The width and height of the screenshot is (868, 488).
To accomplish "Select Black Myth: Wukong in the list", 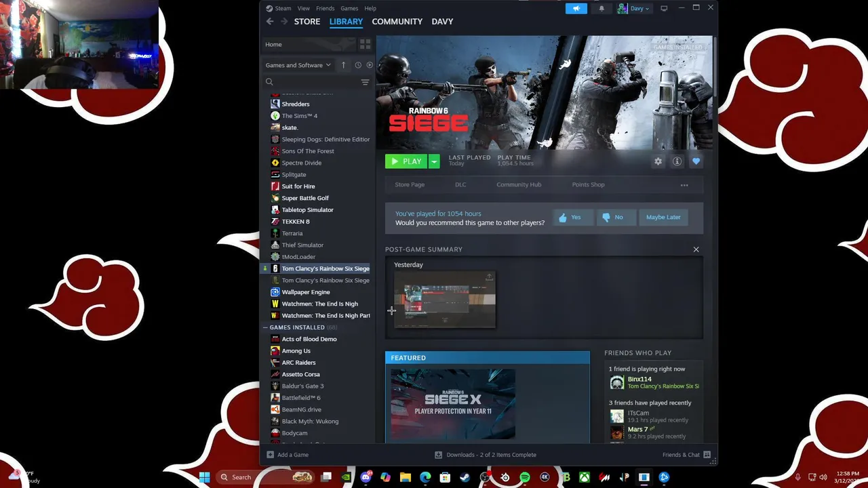I will tap(310, 422).
